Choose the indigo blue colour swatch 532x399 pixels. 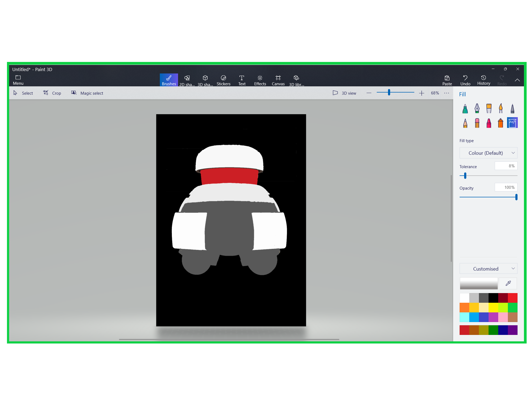point(484,317)
